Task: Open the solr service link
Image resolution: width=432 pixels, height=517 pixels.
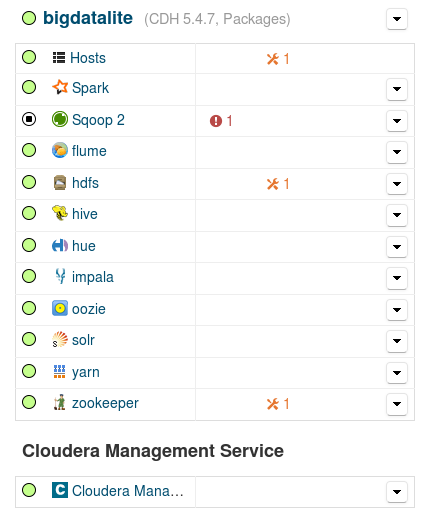Action: click(83, 340)
